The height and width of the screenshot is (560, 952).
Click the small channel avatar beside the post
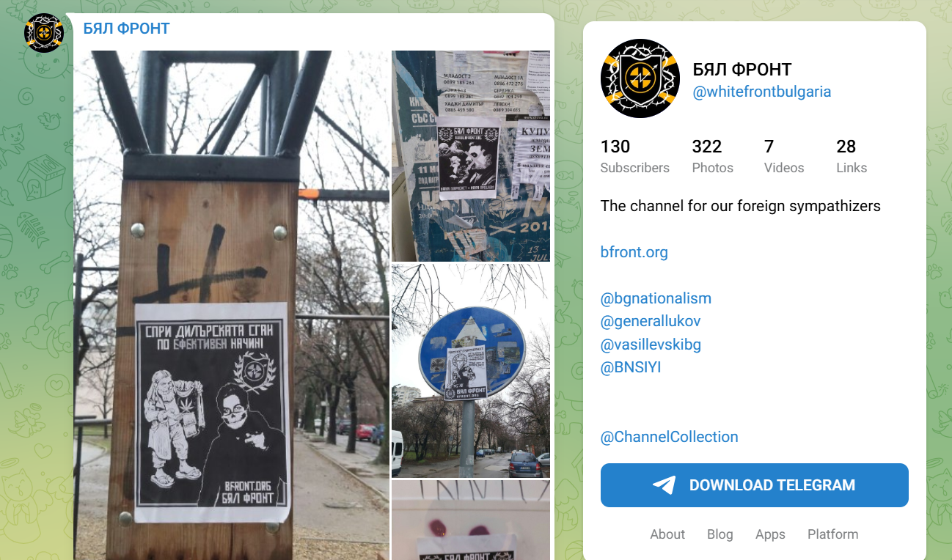(44, 33)
